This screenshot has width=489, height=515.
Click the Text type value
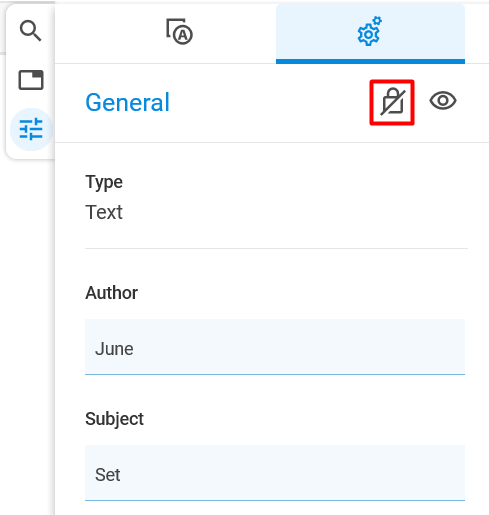tap(104, 212)
